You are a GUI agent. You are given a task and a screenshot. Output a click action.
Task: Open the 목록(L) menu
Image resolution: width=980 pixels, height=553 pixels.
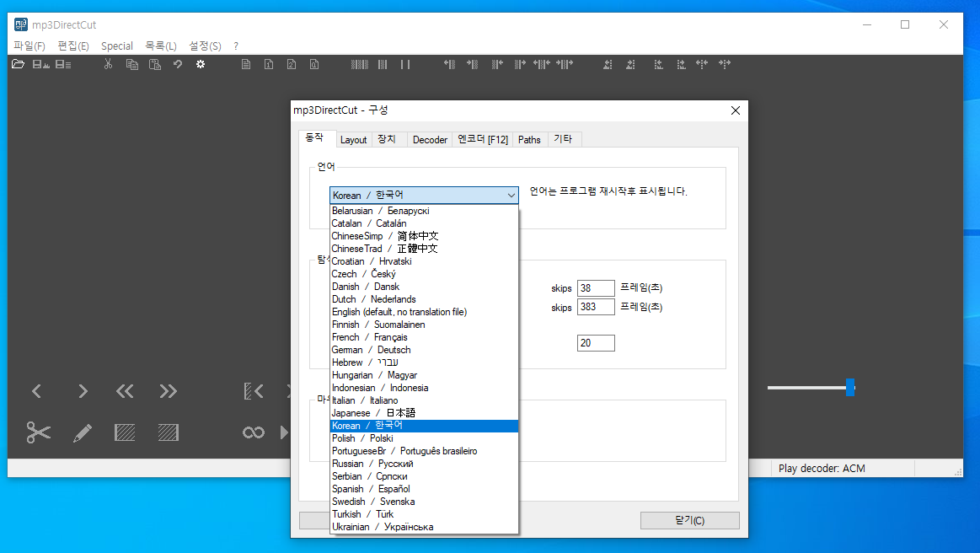161,46
